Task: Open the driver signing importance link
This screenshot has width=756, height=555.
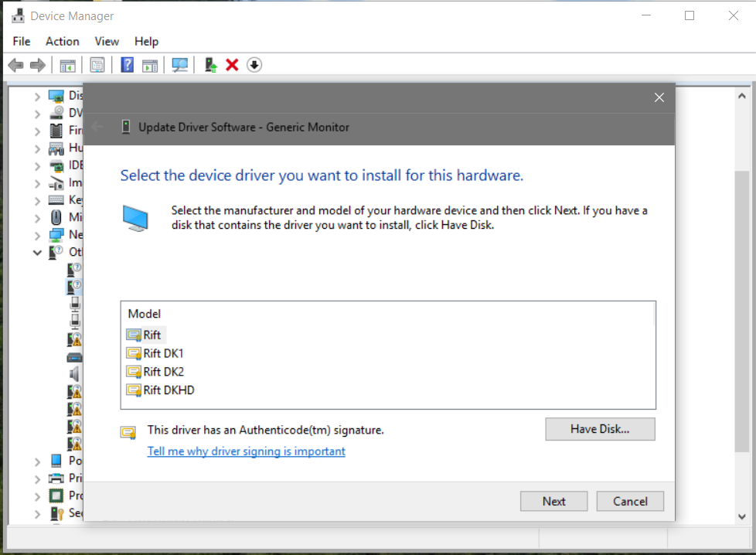Action: tap(246, 451)
